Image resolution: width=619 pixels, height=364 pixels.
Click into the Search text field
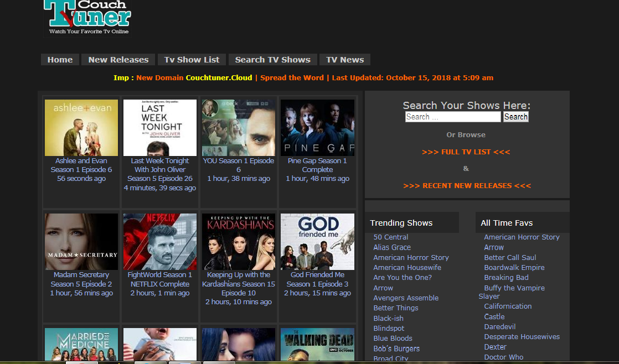(x=453, y=117)
